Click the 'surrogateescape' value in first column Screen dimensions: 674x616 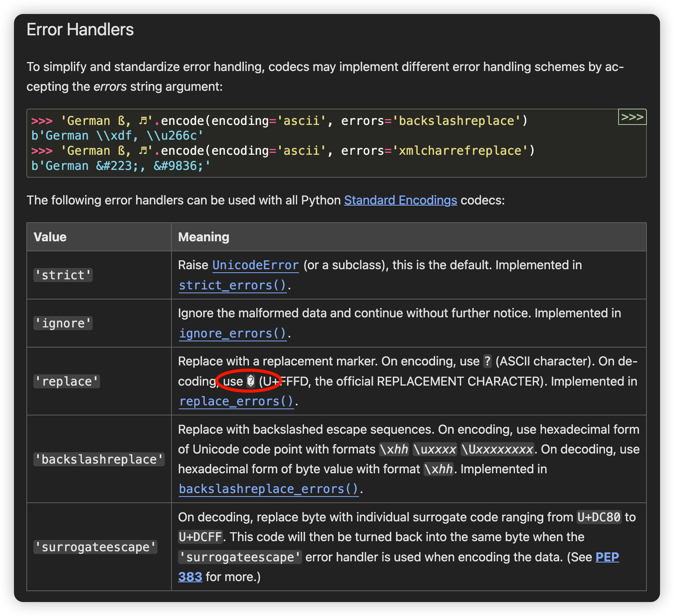(95, 547)
